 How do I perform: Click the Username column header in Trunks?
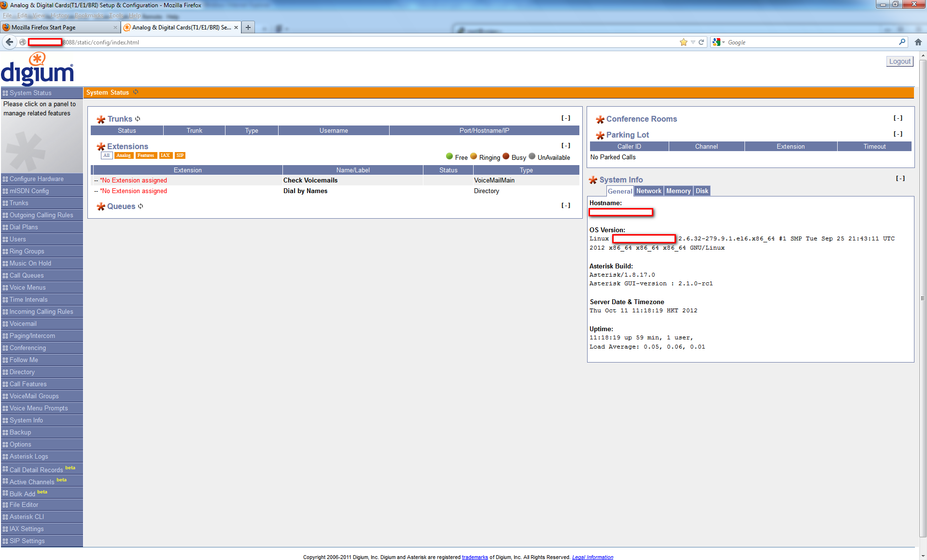334,130
